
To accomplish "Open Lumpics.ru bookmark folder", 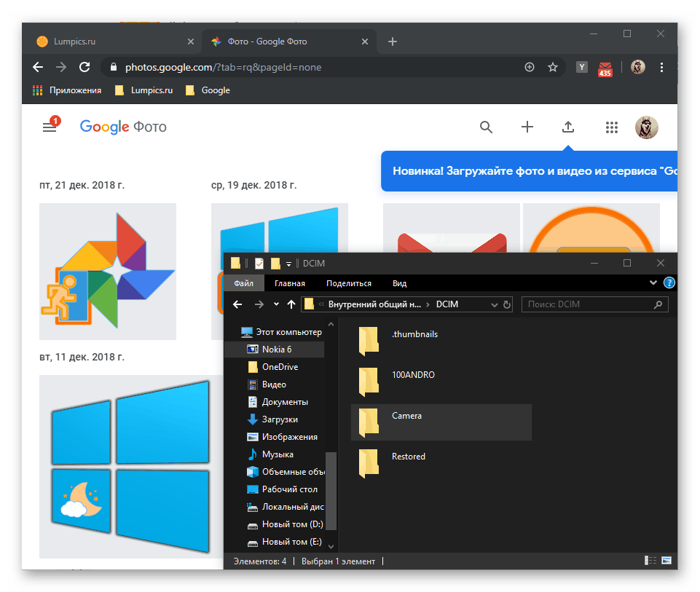I will pos(143,90).
